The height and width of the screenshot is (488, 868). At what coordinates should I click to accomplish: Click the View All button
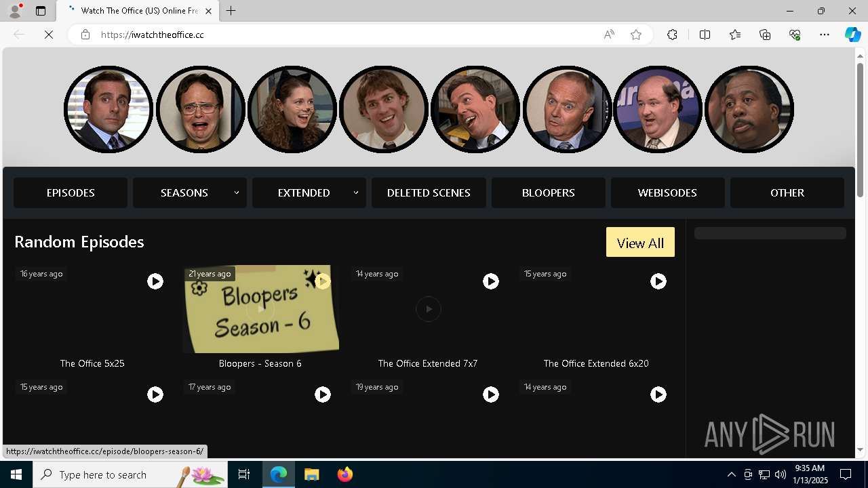640,243
